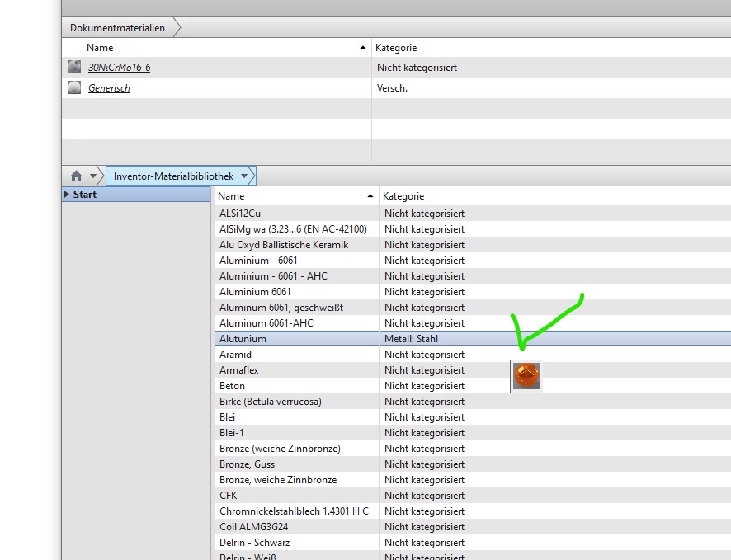Viewport: 731px width, 560px height.
Task: Click the Generisch material swatch icon
Action: coord(74,87)
